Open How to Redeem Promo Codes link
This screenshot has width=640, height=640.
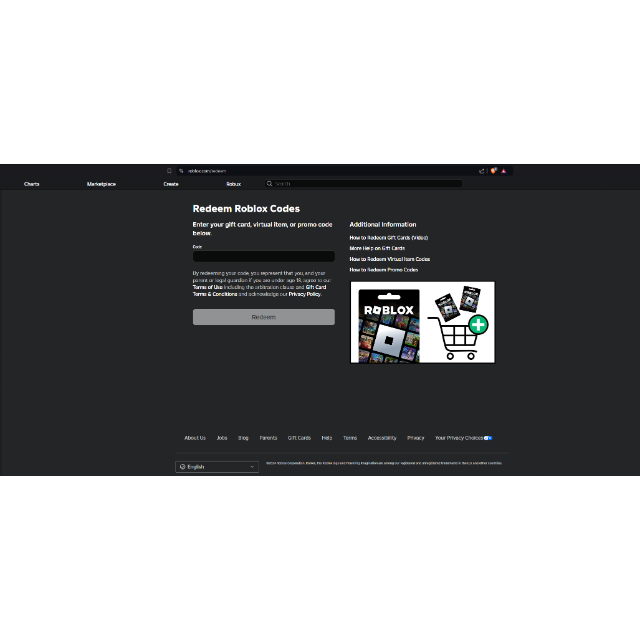(x=384, y=270)
